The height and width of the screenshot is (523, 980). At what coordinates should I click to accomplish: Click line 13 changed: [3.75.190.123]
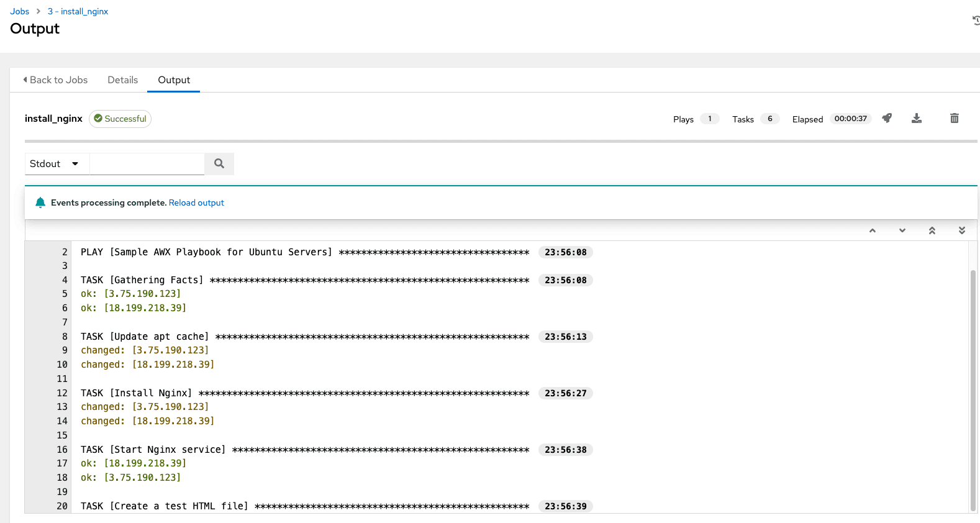coord(145,407)
